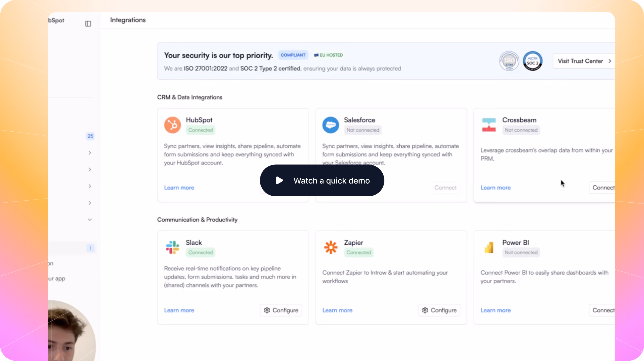
Task: Click the EU HOSTED badge
Action: (x=328, y=55)
